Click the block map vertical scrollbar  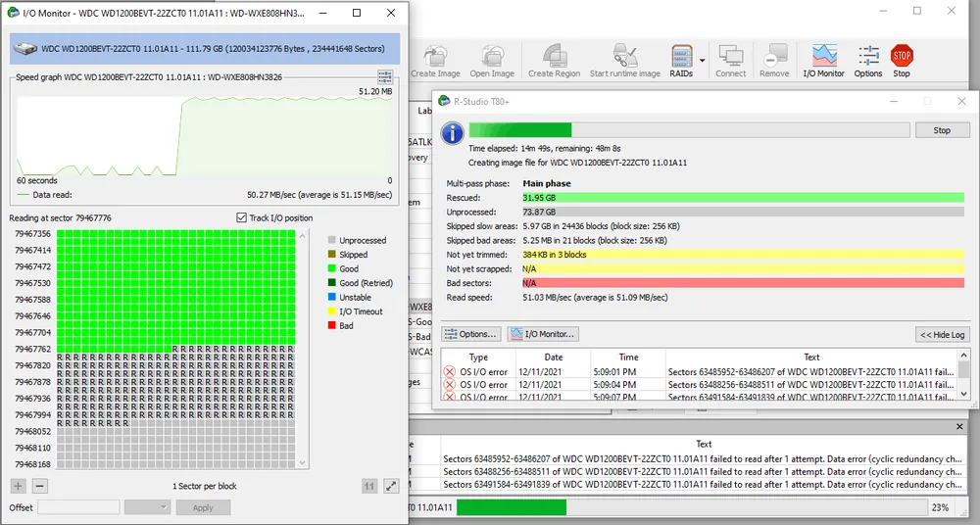(x=303, y=350)
